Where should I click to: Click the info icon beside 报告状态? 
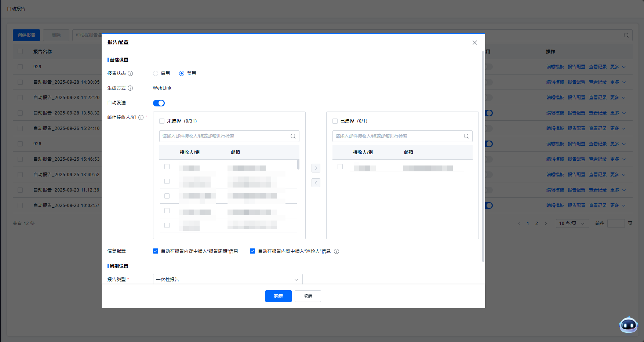(x=130, y=73)
